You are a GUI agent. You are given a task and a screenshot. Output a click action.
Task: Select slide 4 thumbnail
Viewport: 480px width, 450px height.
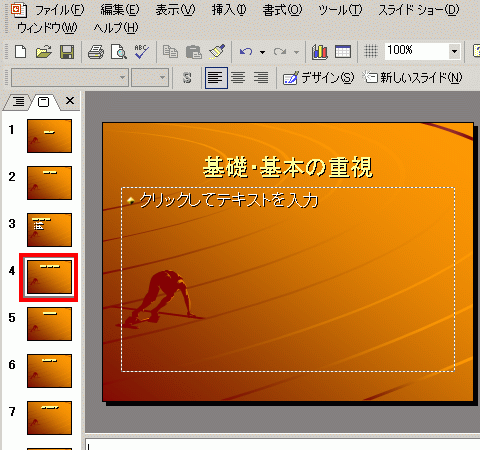tap(49, 277)
